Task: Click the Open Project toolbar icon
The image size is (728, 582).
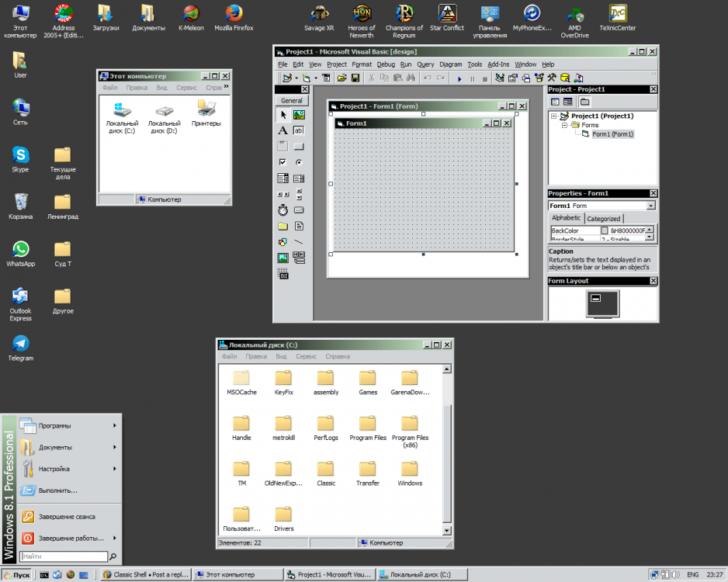Action: pyautogui.click(x=341, y=78)
